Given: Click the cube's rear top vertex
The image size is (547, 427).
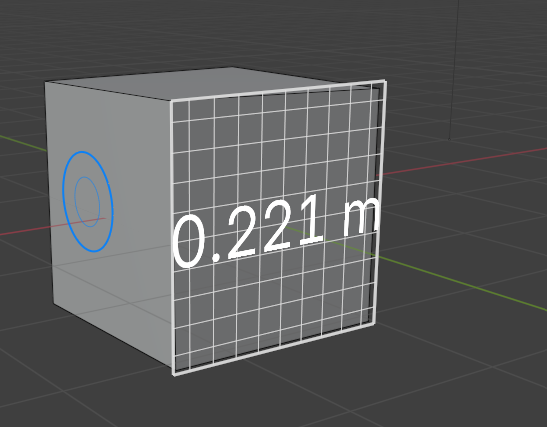Looking at the screenshot, I should 231,67.
